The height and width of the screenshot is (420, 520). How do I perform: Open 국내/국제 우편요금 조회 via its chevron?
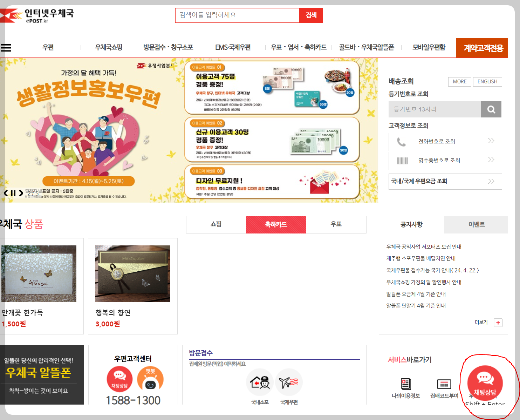point(491,182)
